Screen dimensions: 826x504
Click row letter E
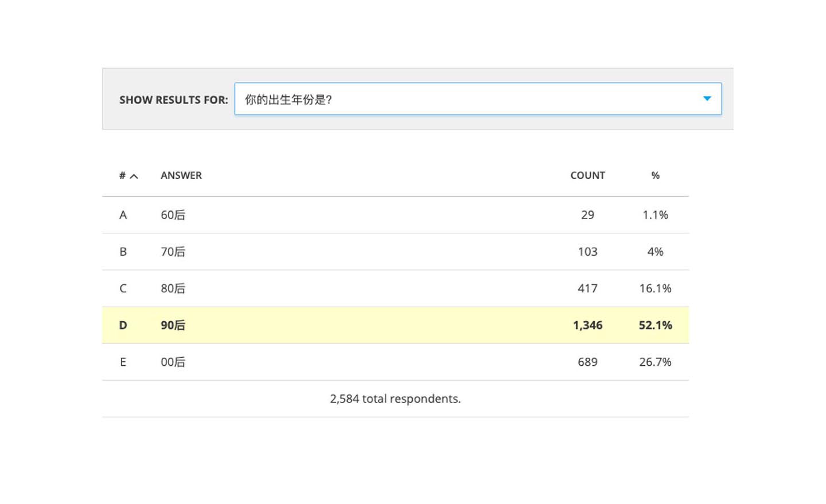click(x=123, y=362)
